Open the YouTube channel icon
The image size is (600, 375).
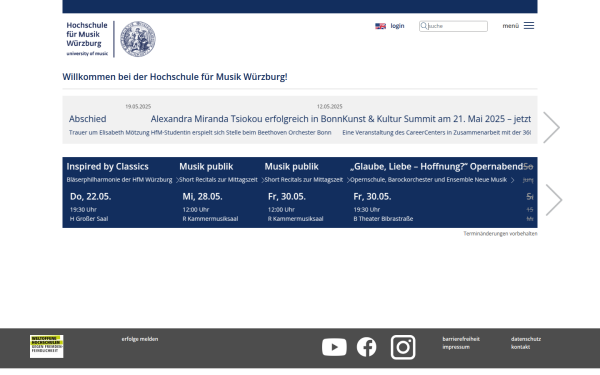tap(334, 347)
